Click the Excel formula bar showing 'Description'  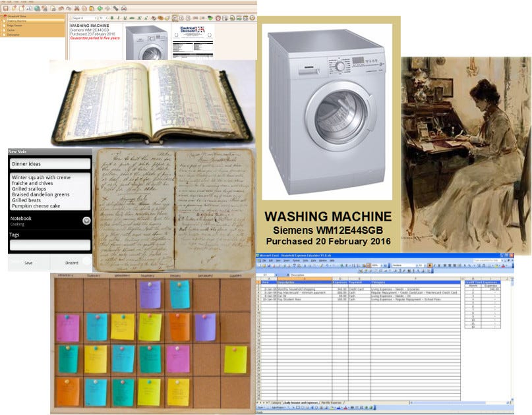coord(400,275)
